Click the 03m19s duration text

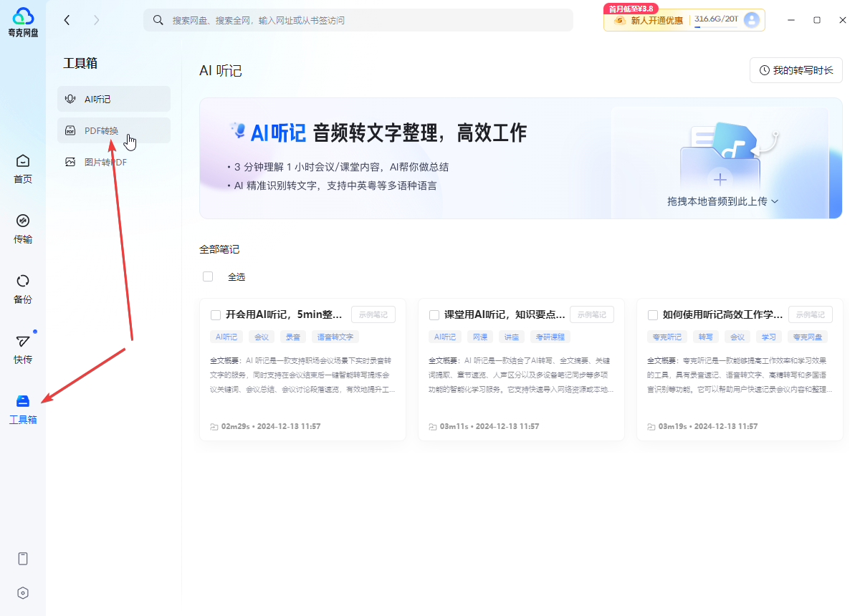pyautogui.click(x=673, y=426)
